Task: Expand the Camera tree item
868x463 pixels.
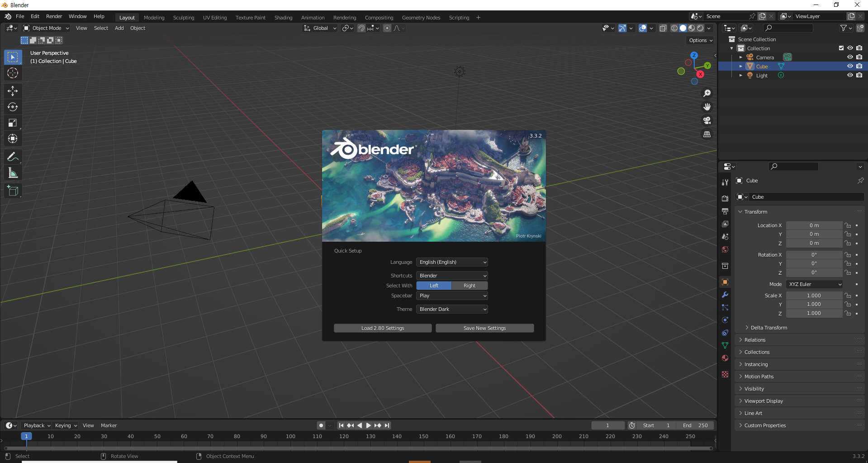Action: pyautogui.click(x=740, y=57)
